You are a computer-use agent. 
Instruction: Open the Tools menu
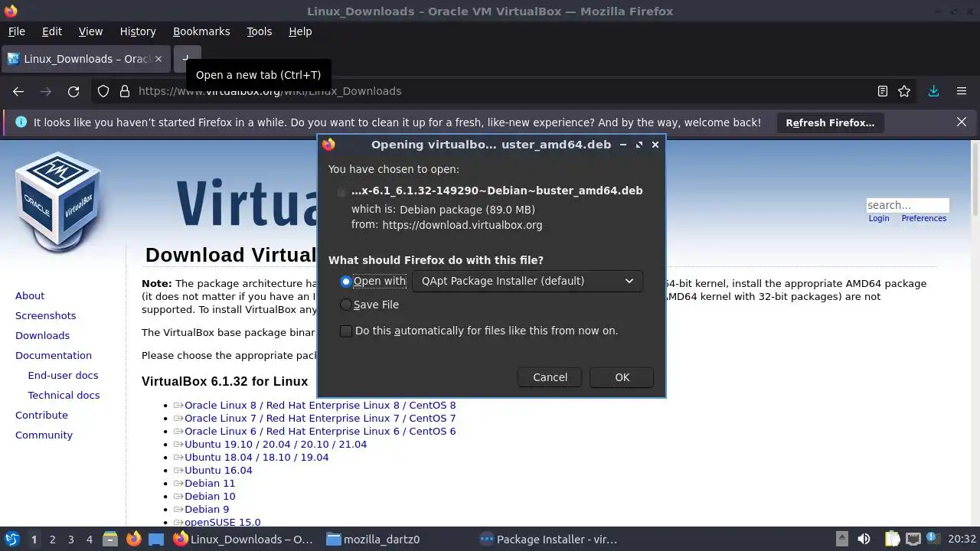pos(260,31)
